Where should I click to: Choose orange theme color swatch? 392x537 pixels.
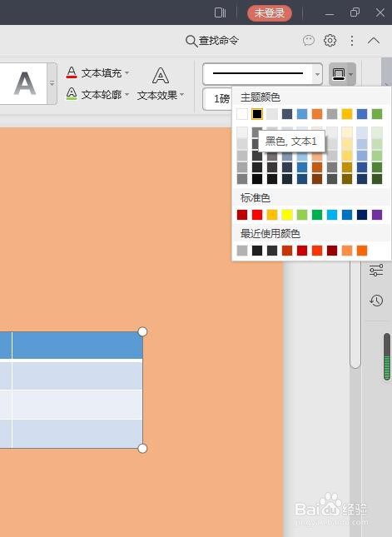317,114
